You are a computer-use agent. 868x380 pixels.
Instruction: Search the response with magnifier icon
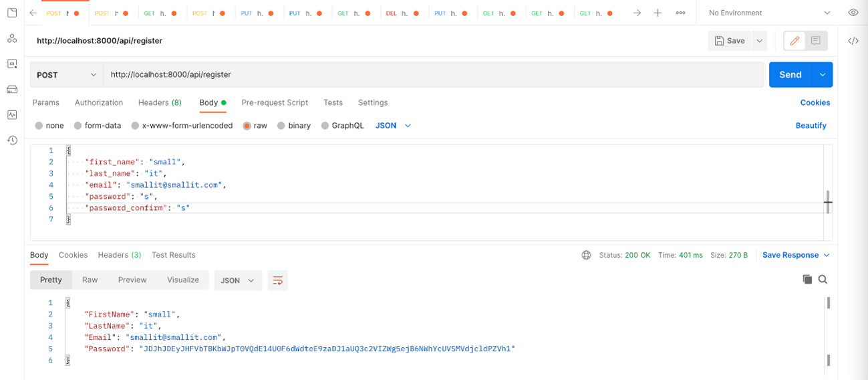pos(823,280)
